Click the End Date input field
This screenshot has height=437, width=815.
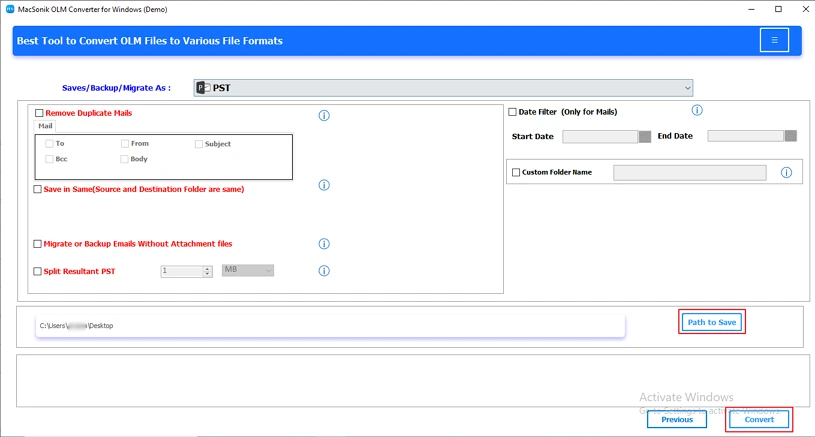pos(745,136)
